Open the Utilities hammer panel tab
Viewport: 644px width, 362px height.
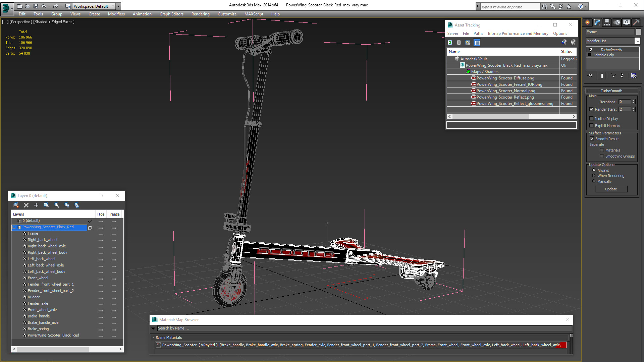coord(636,22)
